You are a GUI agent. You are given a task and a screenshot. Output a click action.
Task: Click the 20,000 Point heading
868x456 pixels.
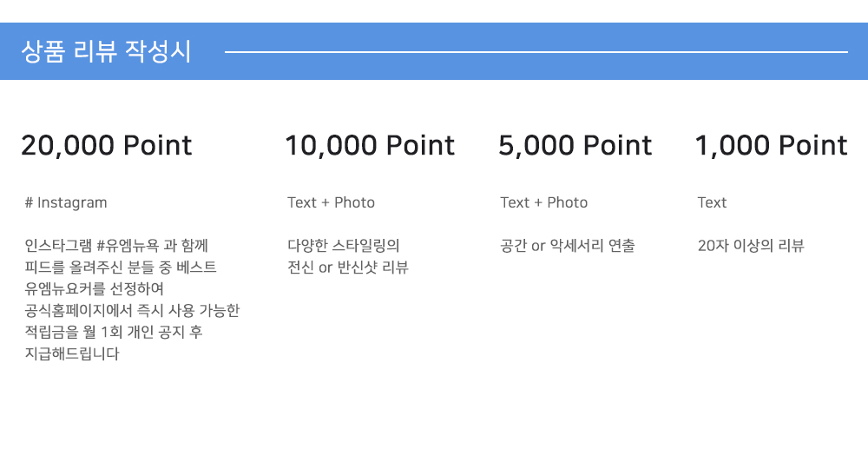pos(106,145)
